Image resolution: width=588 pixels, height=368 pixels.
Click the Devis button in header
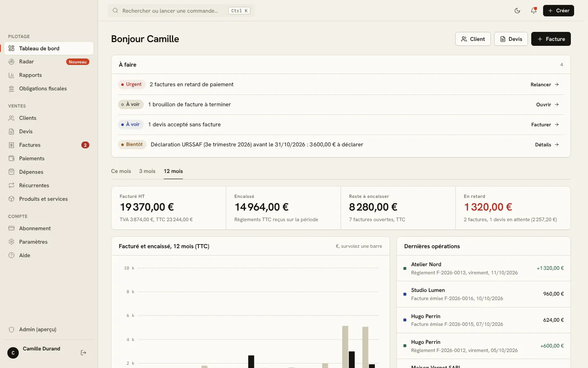[511, 39]
